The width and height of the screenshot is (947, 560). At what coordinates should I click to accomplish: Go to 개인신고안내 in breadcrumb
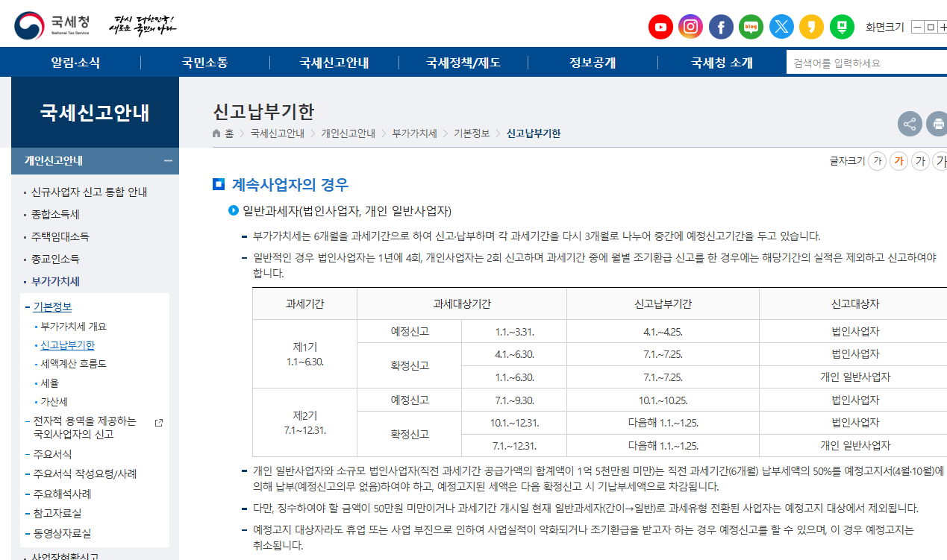click(x=349, y=133)
